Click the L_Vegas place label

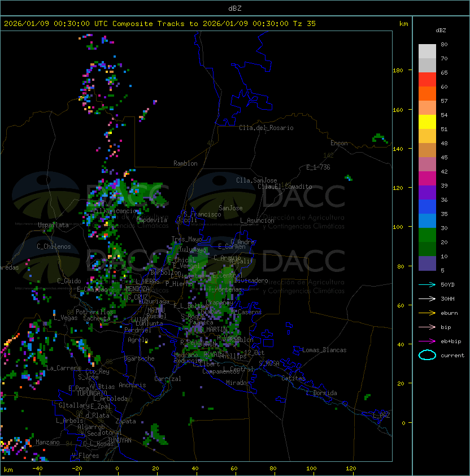pyautogui.click(x=66, y=318)
